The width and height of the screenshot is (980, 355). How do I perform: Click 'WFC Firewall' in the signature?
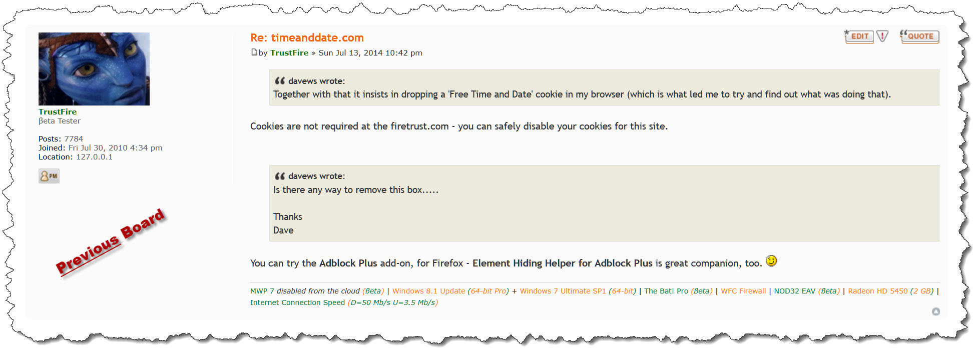pyautogui.click(x=743, y=291)
